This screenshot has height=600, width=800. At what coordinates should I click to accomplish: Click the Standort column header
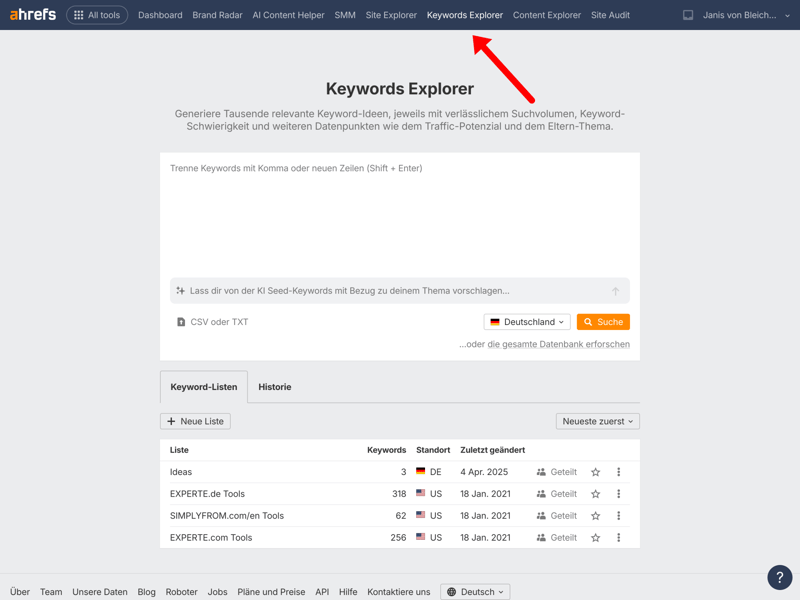coord(433,450)
